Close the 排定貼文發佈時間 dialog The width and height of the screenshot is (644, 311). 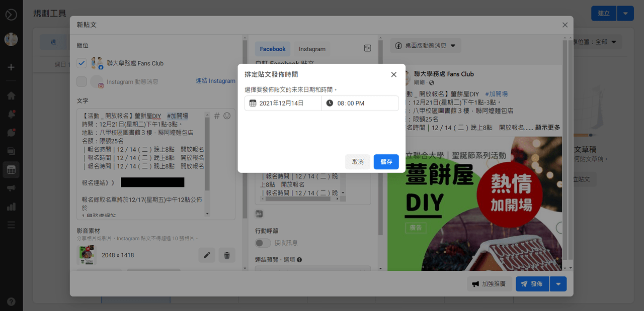[394, 74]
